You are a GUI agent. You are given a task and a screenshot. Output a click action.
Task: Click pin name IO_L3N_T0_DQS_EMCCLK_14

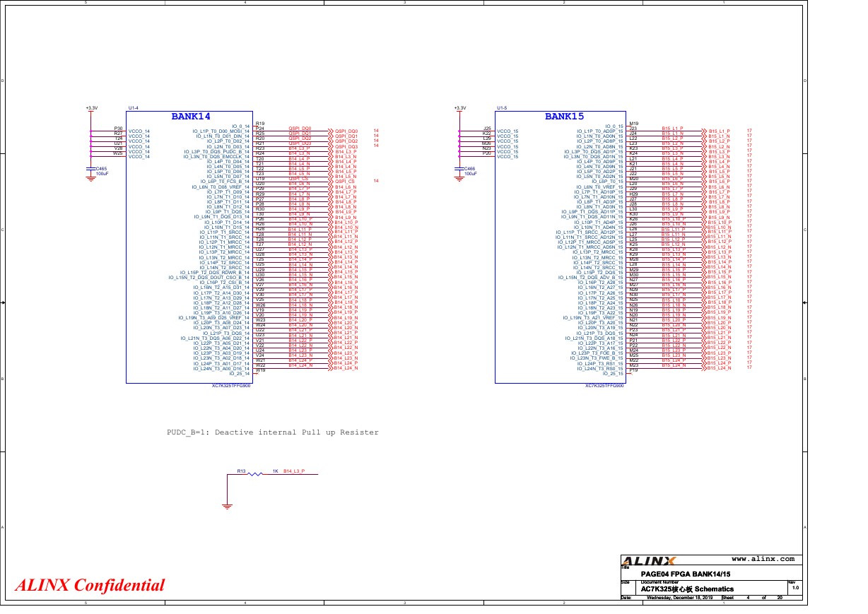coord(216,157)
